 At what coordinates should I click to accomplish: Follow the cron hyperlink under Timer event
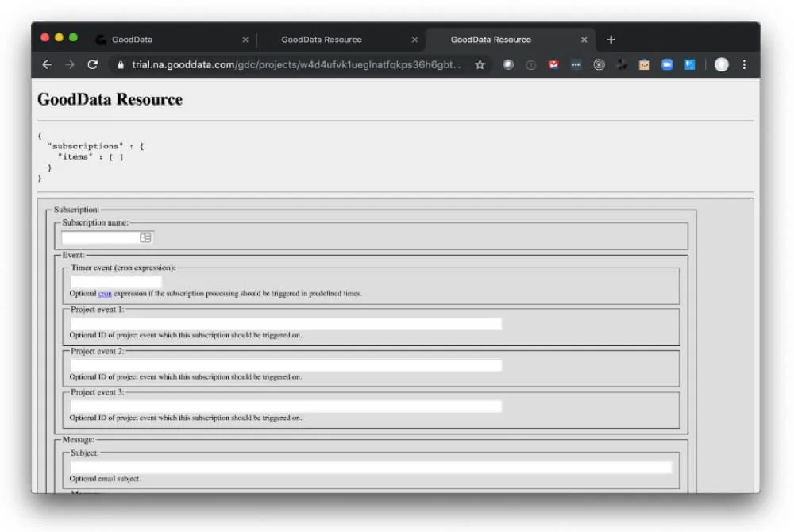[106, 293]
